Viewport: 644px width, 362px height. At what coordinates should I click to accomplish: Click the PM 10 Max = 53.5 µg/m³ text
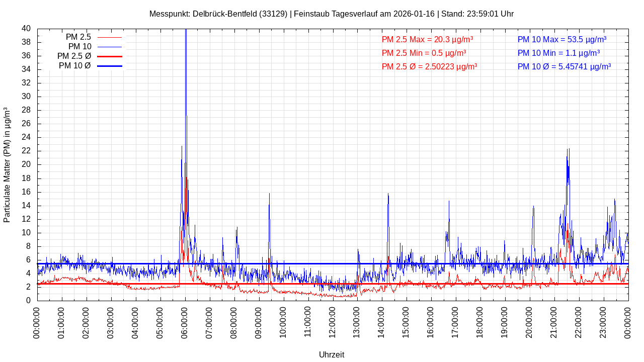click(561, 39)
